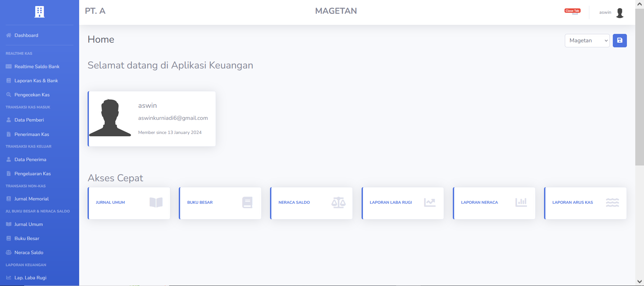The width and height of the screenshot is (644, 286).
Task: Click the Jurnal Memorial book icon
Action: coord(9,199)
